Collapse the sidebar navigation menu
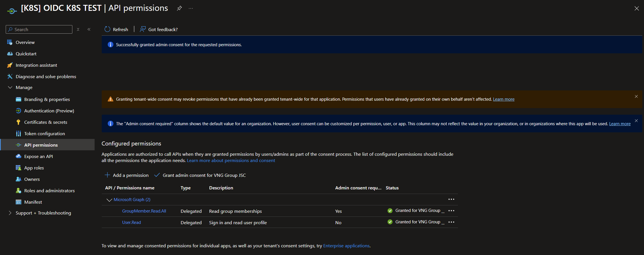644x255 pixels. click(89, 29)
